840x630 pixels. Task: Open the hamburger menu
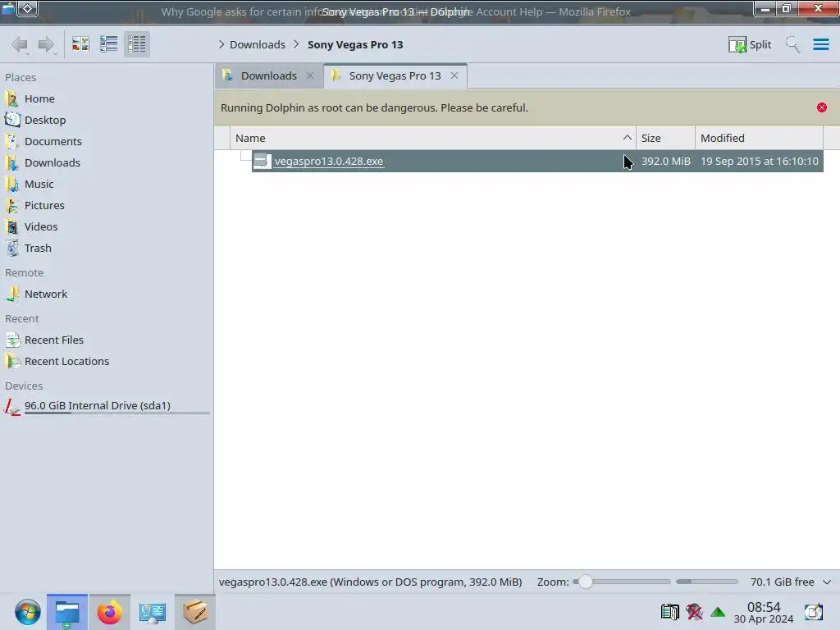click(820, 44)
